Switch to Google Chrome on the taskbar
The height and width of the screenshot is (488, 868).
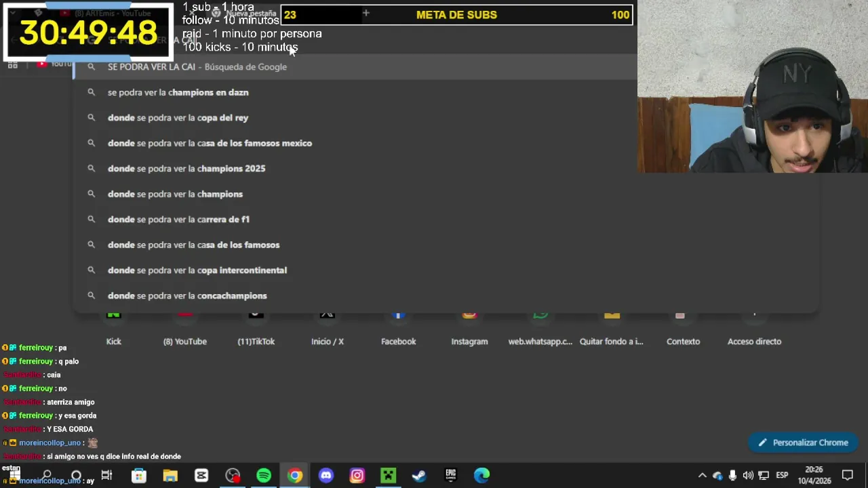point(295,475)
